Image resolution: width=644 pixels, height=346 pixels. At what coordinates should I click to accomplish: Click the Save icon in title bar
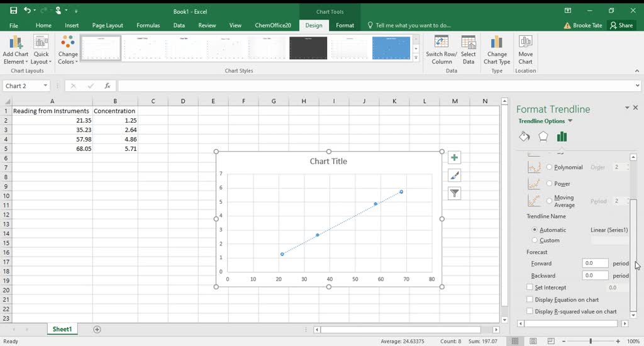(14, 11)
